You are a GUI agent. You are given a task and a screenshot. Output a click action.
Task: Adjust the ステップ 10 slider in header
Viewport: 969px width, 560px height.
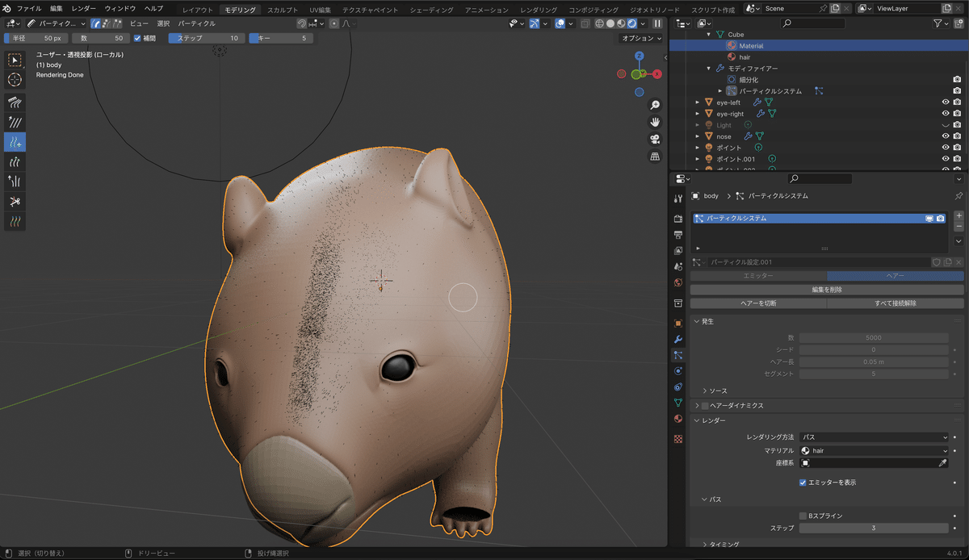tap(207, 38)
